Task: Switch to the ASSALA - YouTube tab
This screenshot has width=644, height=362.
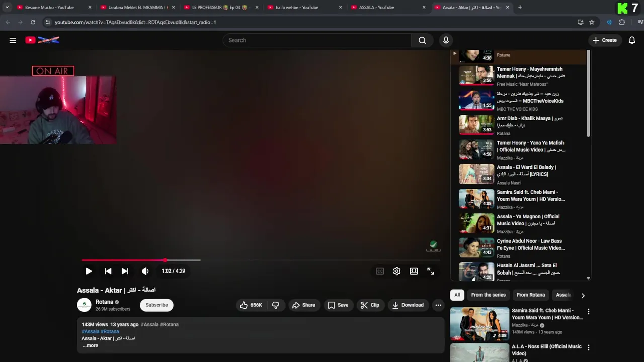Action: [x=388, y=7]
